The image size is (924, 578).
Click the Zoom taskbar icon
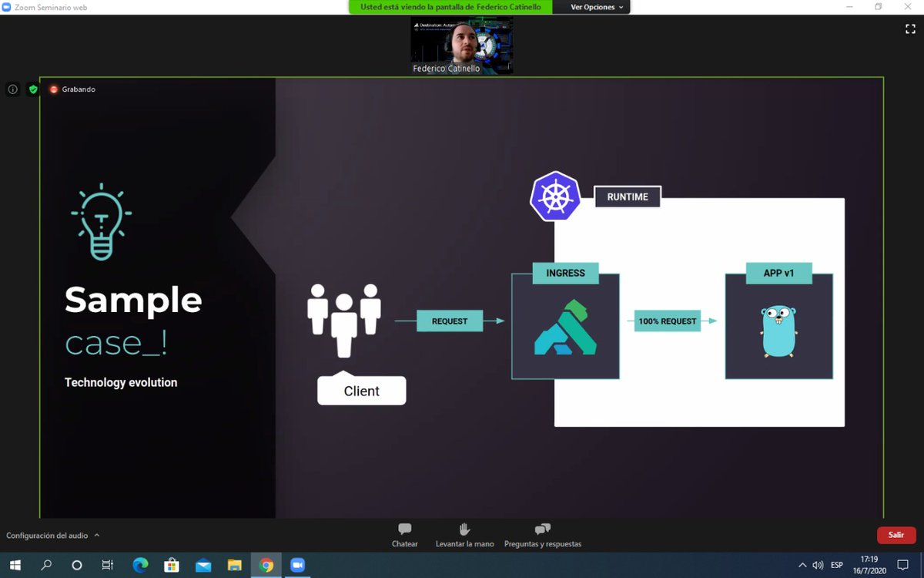[298, 565]
